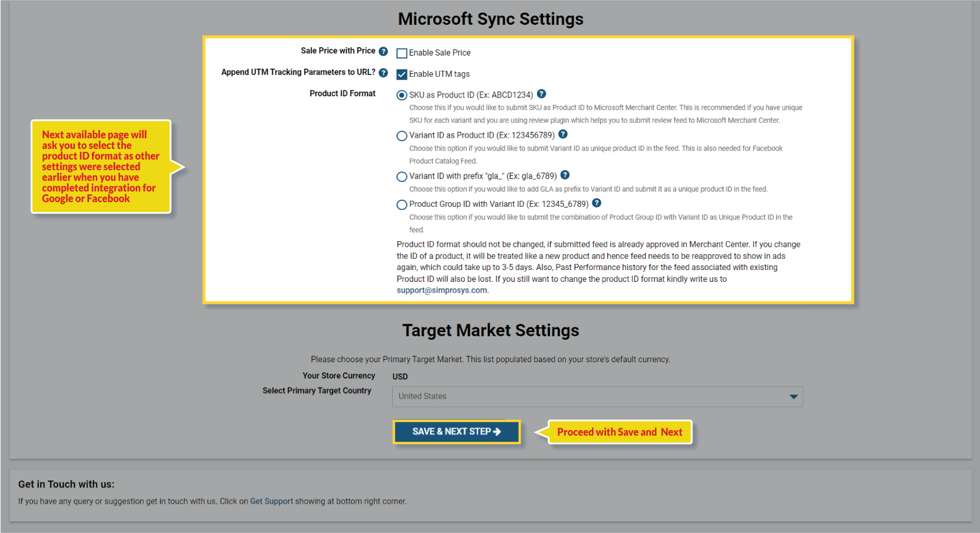Click the USD store currency value

tap(400, 376)
